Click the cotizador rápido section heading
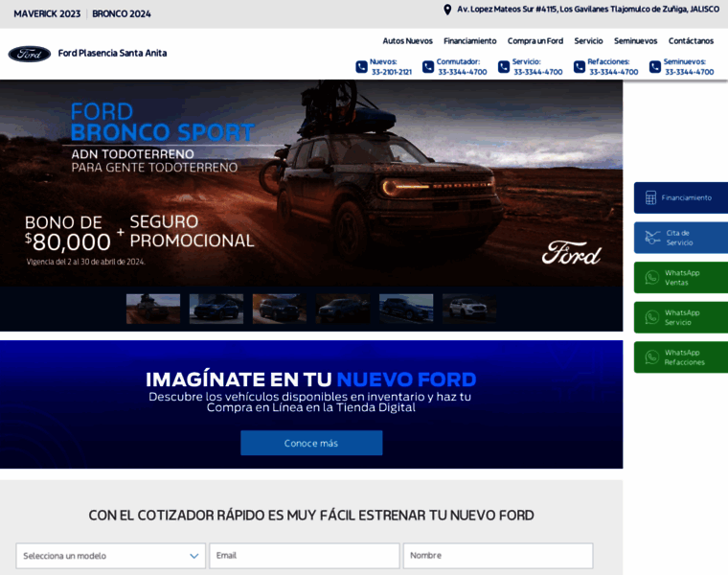 click(311, 515)
